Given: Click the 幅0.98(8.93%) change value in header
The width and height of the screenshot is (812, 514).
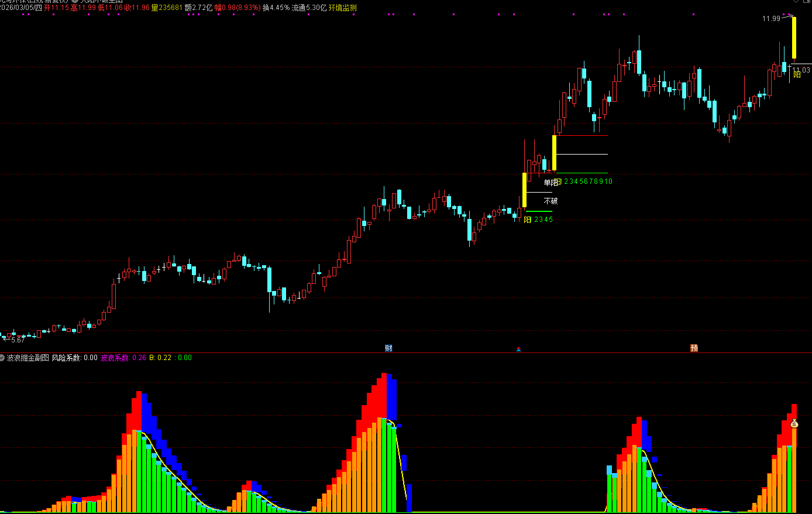Looking at the screenshot, I should coord(237,8).
